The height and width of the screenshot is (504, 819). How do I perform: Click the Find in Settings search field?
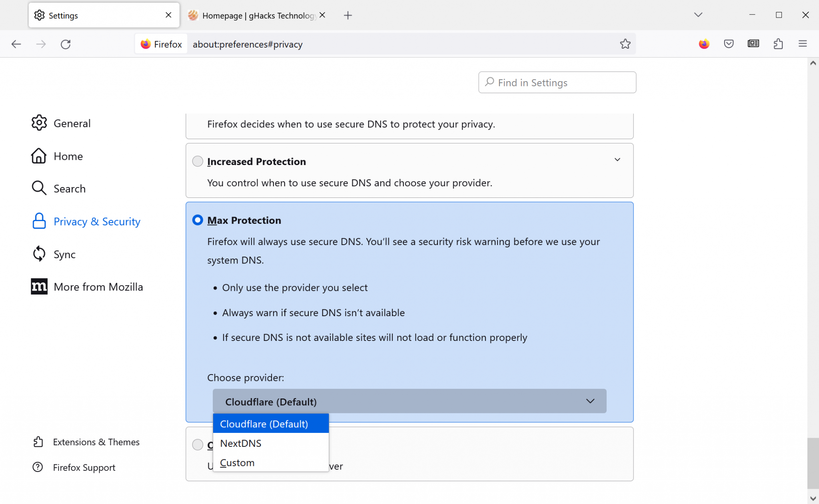[557, 82]
